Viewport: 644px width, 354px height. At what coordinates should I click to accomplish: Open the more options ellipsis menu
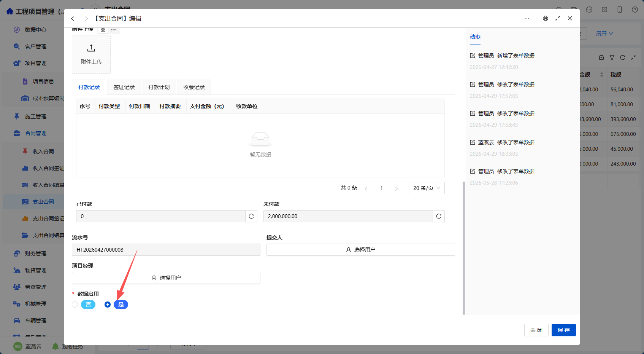(527, 18)
